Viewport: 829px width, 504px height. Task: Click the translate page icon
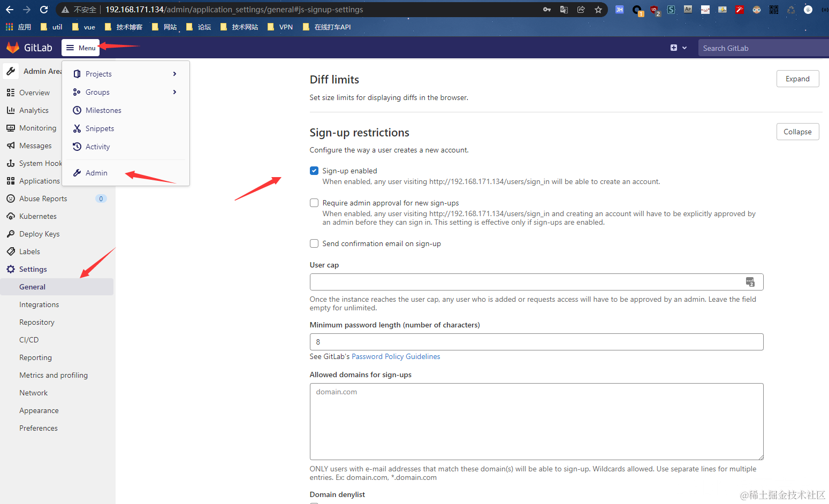tap(564, 10)
